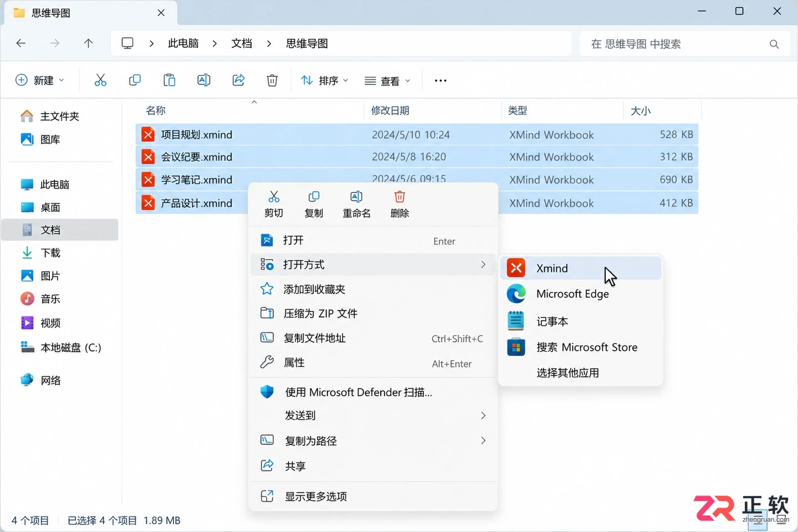
Task: Click 复制文件地址 menu entry
Action: [x=373, y=338]
